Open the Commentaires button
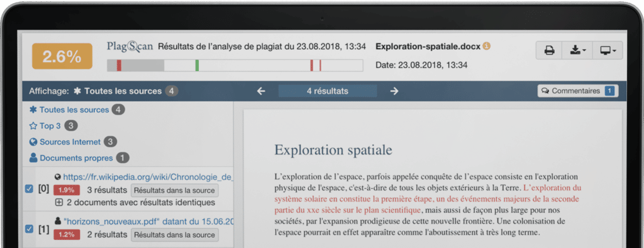The width and height of the screenshot is (644, 248). click(578, 91)
